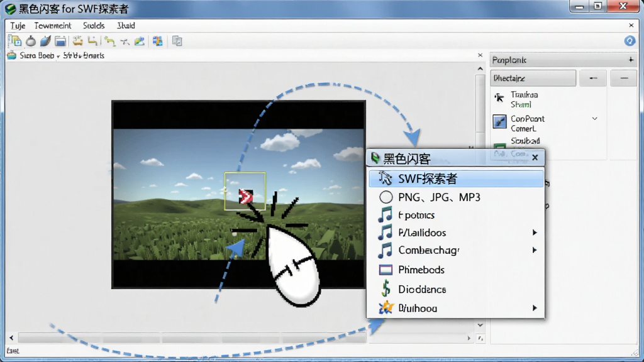
Task: Open help via the blue round icon
Action: (630, 41)
